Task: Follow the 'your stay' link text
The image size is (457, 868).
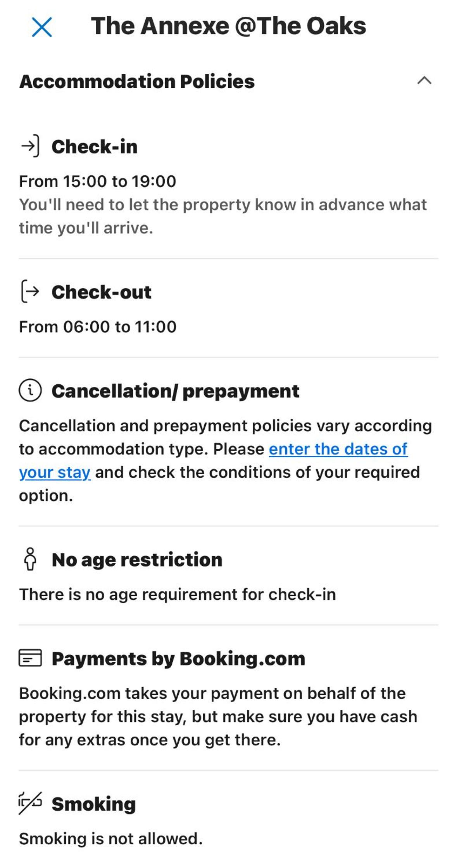Action: 55,472
